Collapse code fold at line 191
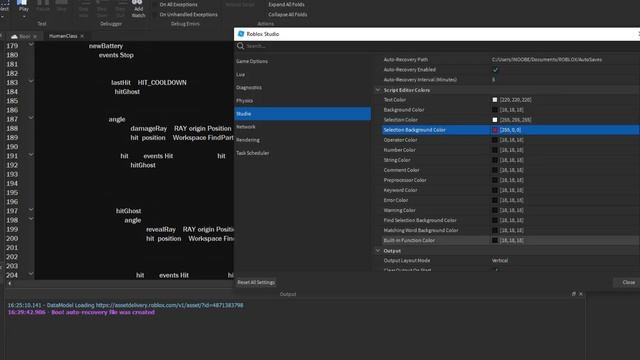 point(31,155)
